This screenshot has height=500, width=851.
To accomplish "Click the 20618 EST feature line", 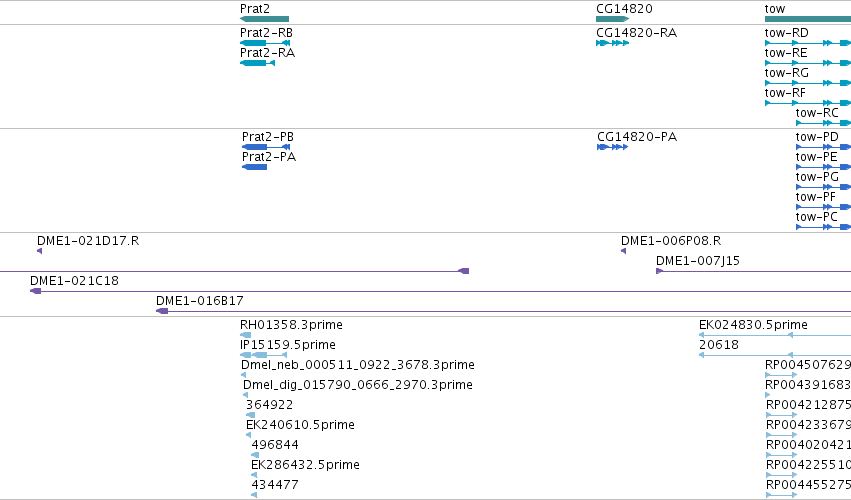I will point(774,355).
